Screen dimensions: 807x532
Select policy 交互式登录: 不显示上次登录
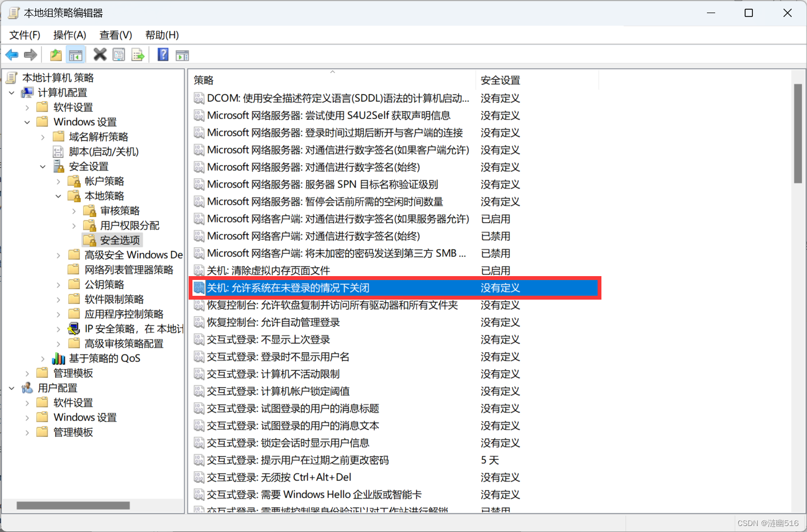[268, 340]
